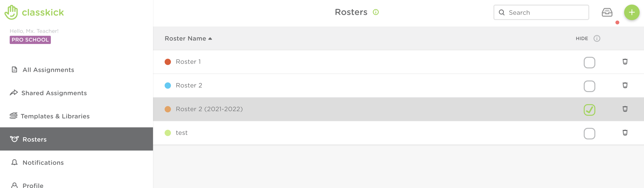The height and width of the screenshot is (188, 644).
Task: Check the hide box for Roster 1
Action: (589, 62)
